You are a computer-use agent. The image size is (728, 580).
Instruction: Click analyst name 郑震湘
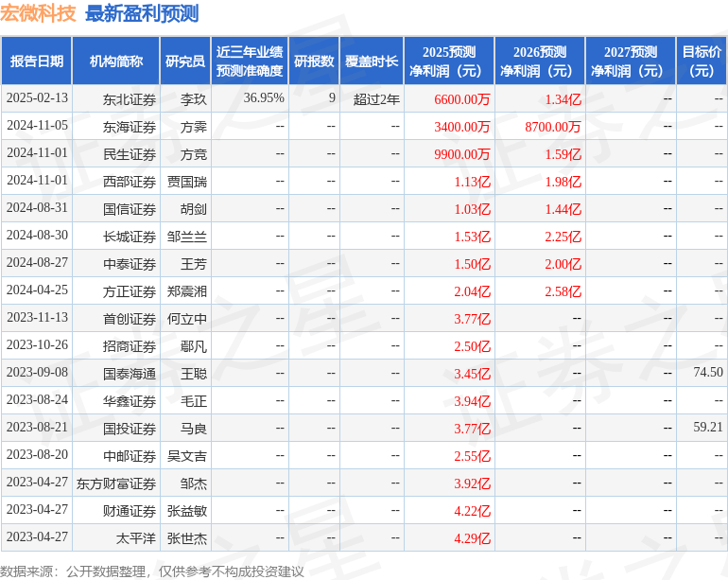pos(187,291)
